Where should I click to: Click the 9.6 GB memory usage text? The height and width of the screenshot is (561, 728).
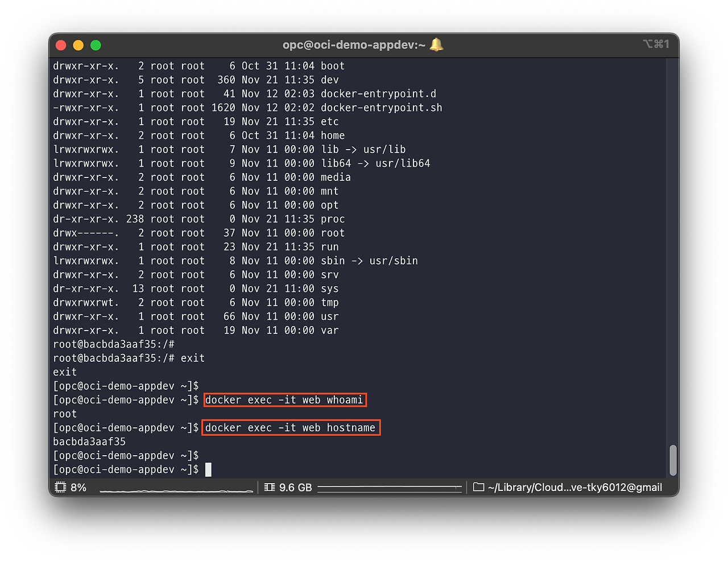tap(296, 487)
